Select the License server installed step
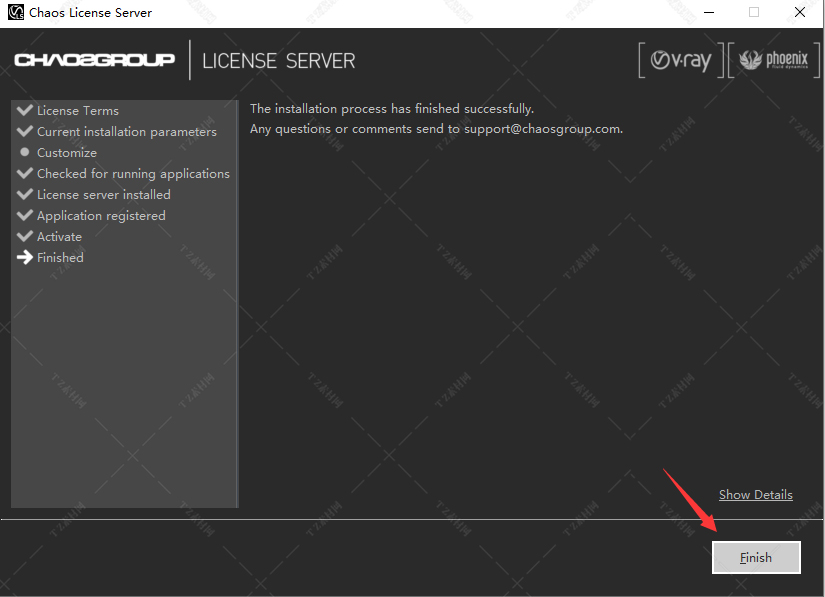 pyautogui.click(x=104, y=195)
